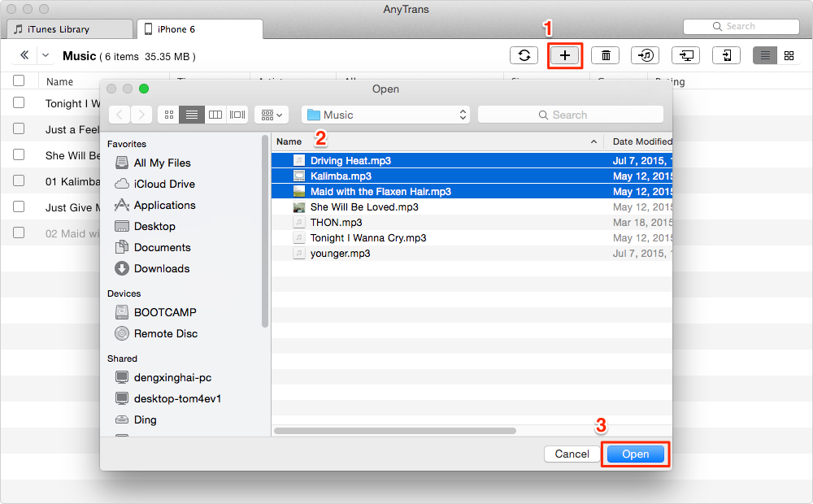Screen dimensions: 813x504
Task: Switch AnyTrans to list view
Action: pos(765,55)
